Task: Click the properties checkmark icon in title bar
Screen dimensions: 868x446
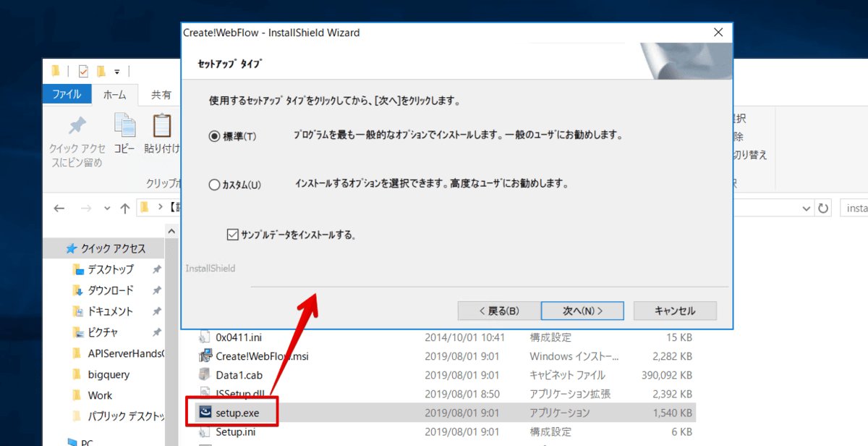Action: coord(82,71)
